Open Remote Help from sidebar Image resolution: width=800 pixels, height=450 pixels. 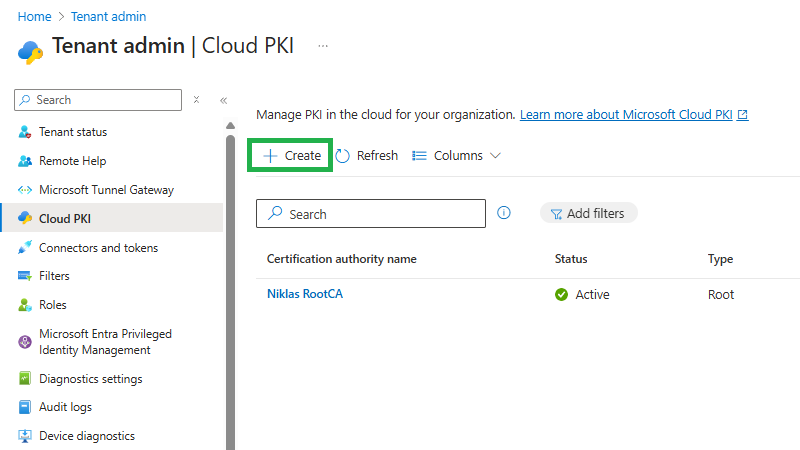coord(72,161)
